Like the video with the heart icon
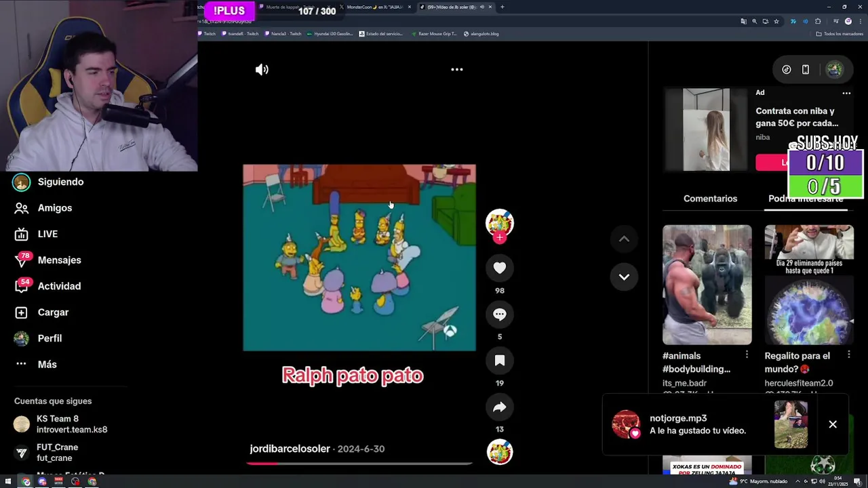 pos(500,268)
